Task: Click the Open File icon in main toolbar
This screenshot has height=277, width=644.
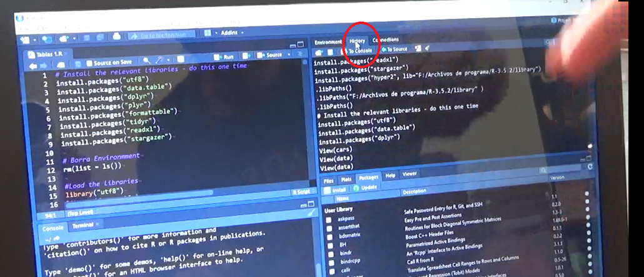Action: 63,39
